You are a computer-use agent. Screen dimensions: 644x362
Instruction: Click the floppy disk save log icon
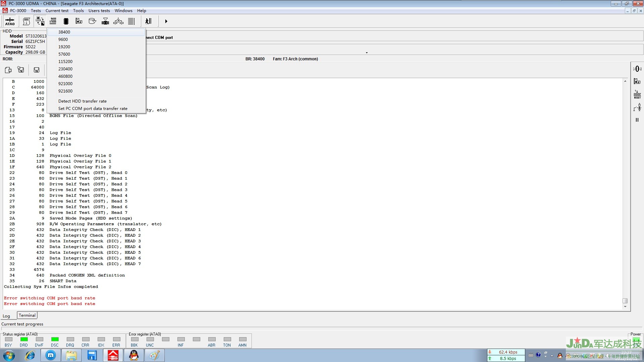(x=37, y=70)
